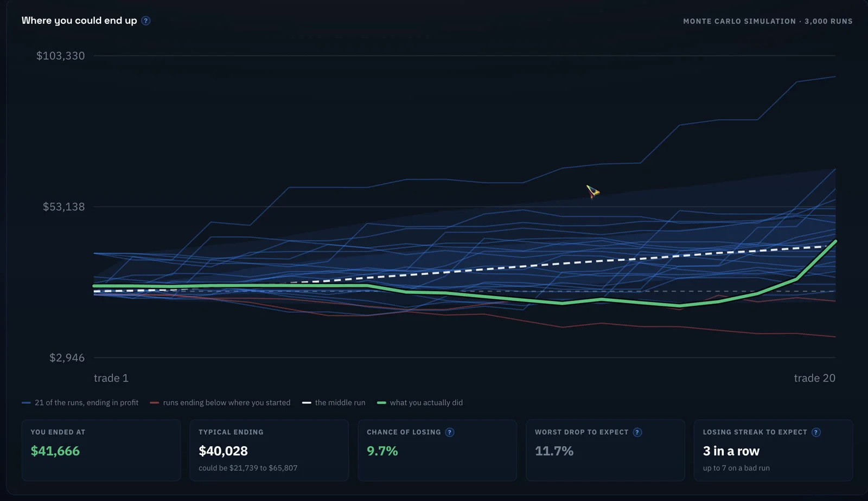
Task: Click the 11.7% worst drop value
Action: pyautogui.click(x=554, y=451)
